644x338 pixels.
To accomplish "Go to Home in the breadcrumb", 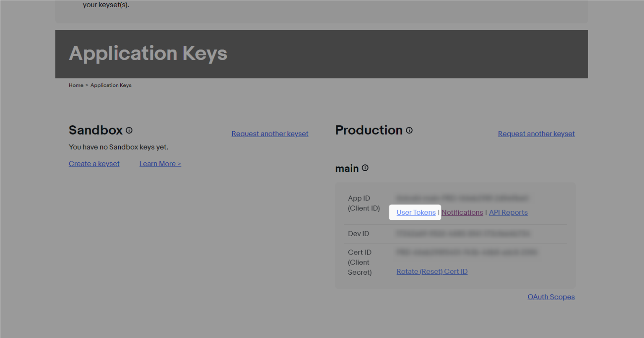I will [x=76, y=85].
